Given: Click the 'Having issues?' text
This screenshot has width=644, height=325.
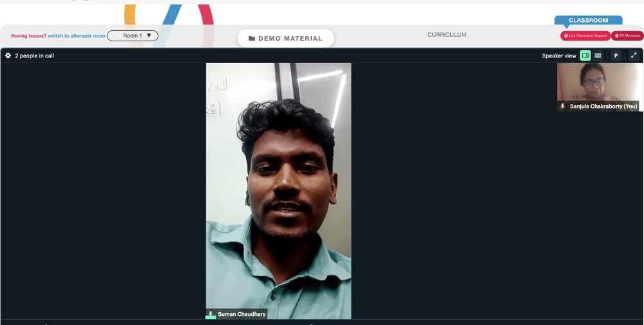Looking at the screenshot, I should pyautogui.click(x=29, y=36).
